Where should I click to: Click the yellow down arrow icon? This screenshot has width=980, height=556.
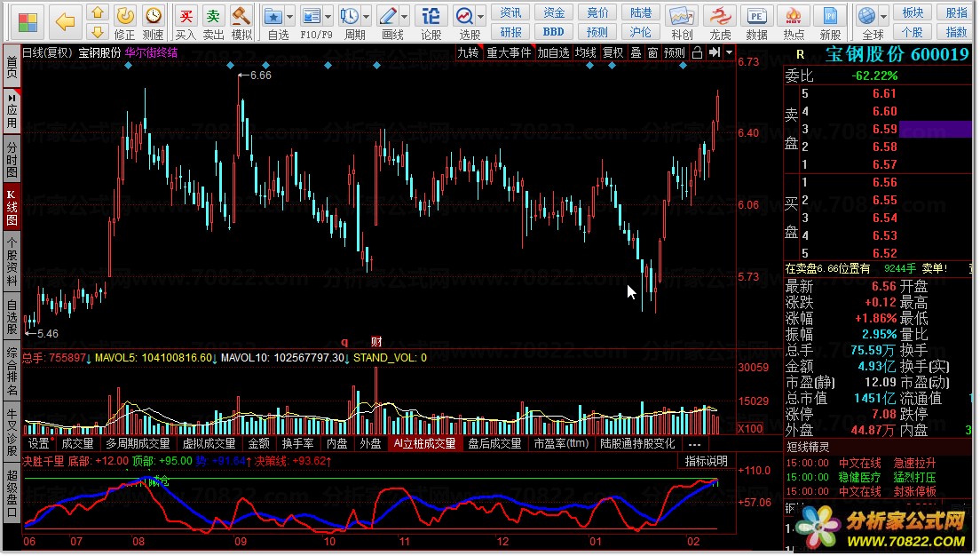(97, 31)
